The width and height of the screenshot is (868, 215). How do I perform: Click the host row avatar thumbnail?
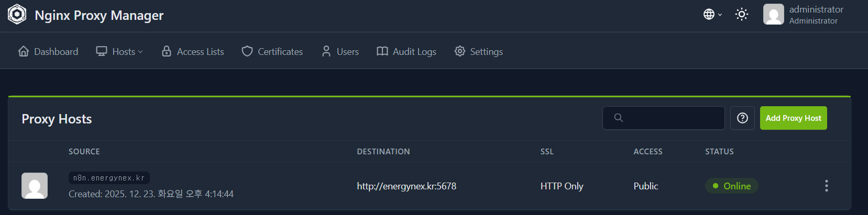[35, 186]
